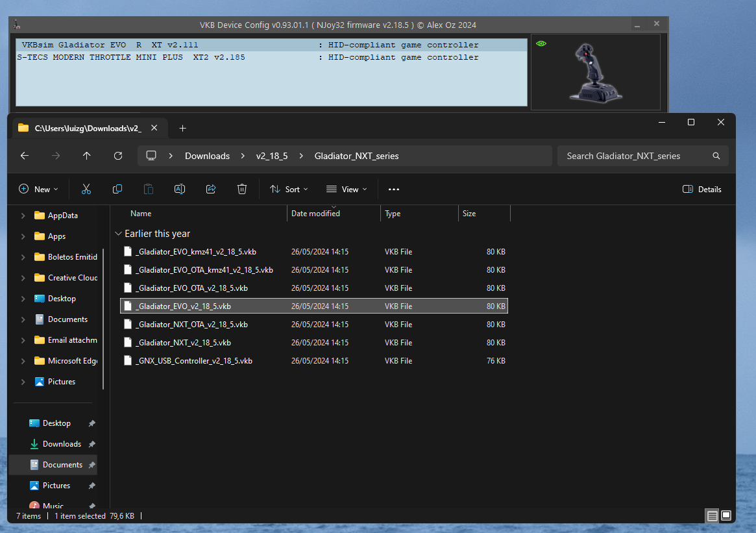Click the search magnifier icon
The image size is (756, 533).
(716, 156)
